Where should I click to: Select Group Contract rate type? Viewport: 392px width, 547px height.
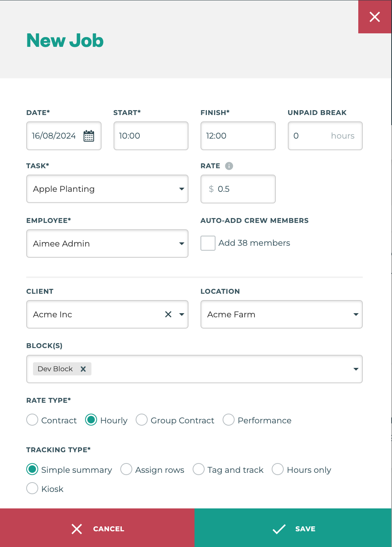(x=142, y=420)
